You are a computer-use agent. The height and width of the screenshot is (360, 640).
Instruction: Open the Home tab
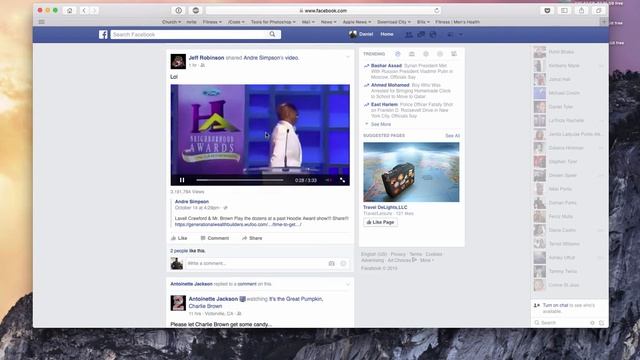pos(387,34)
